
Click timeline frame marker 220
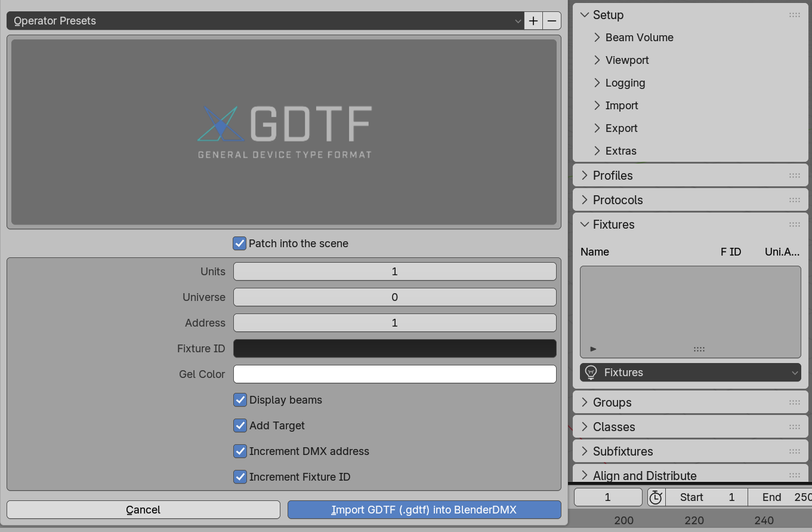pos(694,521)
